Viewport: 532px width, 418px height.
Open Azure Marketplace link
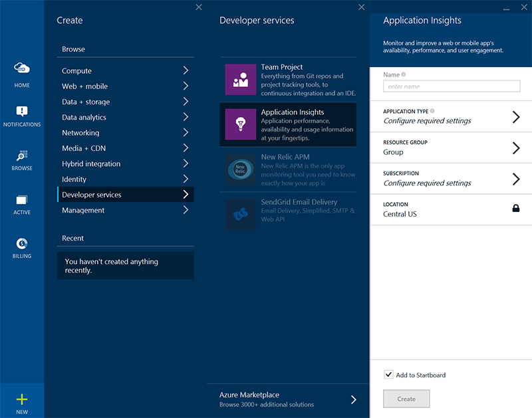tap(288, 399)
